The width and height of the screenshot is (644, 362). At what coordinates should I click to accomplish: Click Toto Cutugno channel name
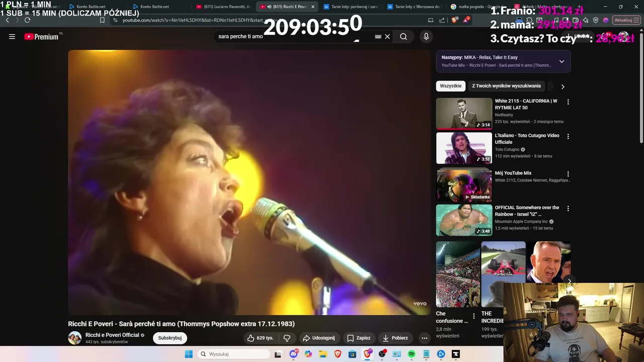[x=507, y=149]
